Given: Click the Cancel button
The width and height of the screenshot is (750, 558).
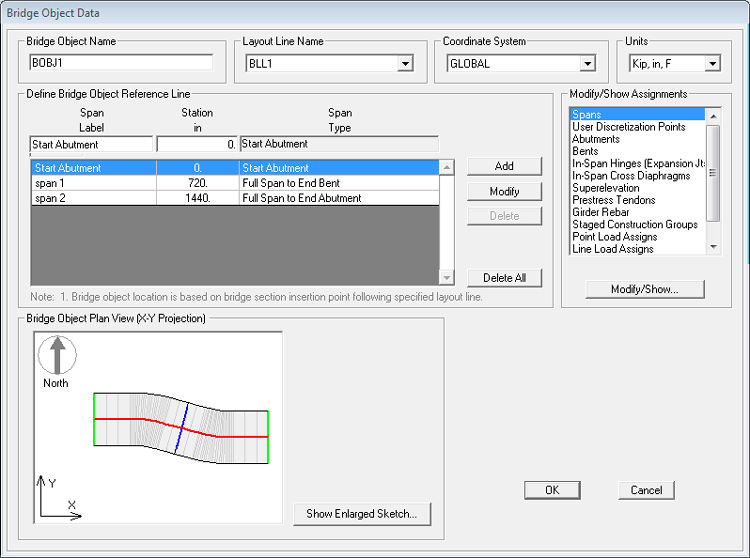Looking at the screenshot, I should (x=646, y=490).
